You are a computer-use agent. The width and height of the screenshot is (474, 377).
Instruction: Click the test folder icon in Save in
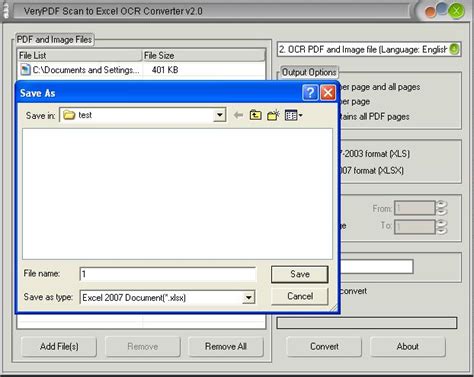tap(69, 115)
